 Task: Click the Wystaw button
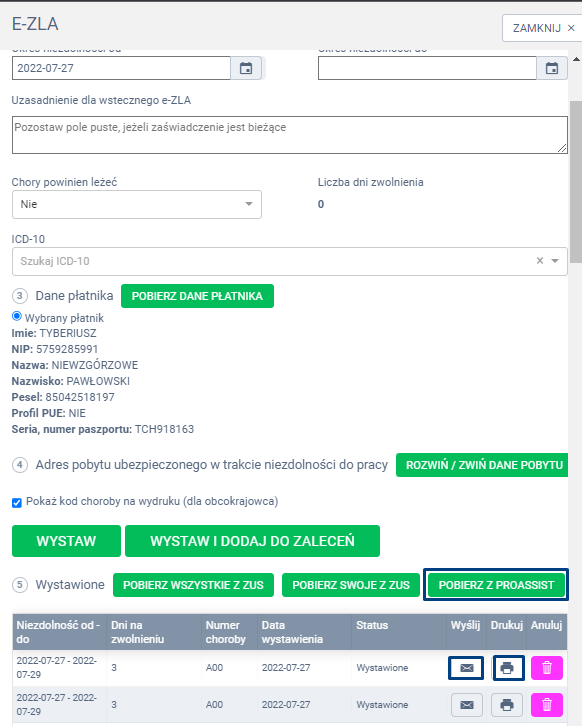(x=66, y=541)
